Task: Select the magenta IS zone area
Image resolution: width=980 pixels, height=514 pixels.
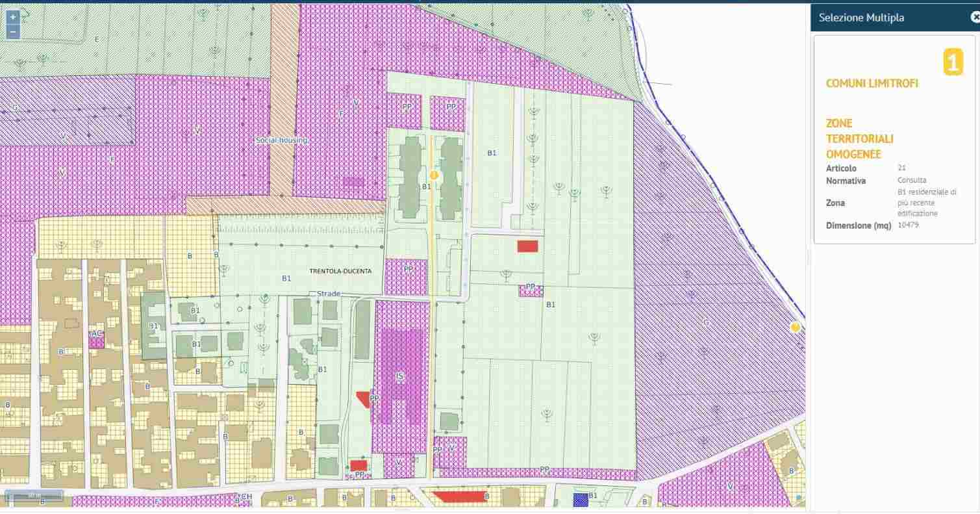Action: click(401, 376)
